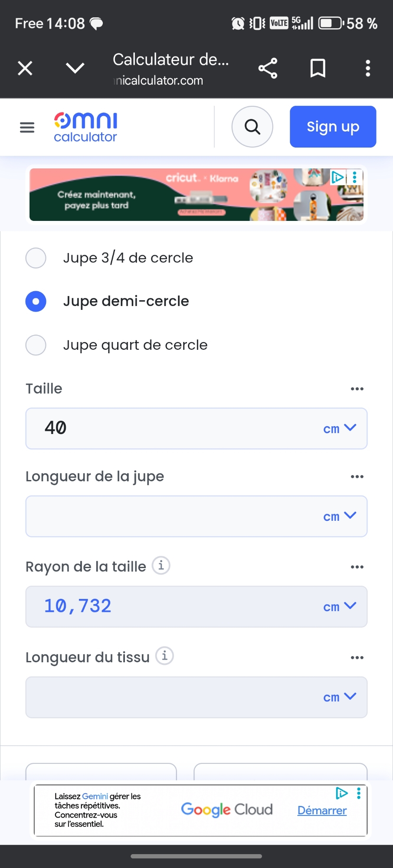Follow the Démarrer ad link
393x868 pixels.
(322, 810)
